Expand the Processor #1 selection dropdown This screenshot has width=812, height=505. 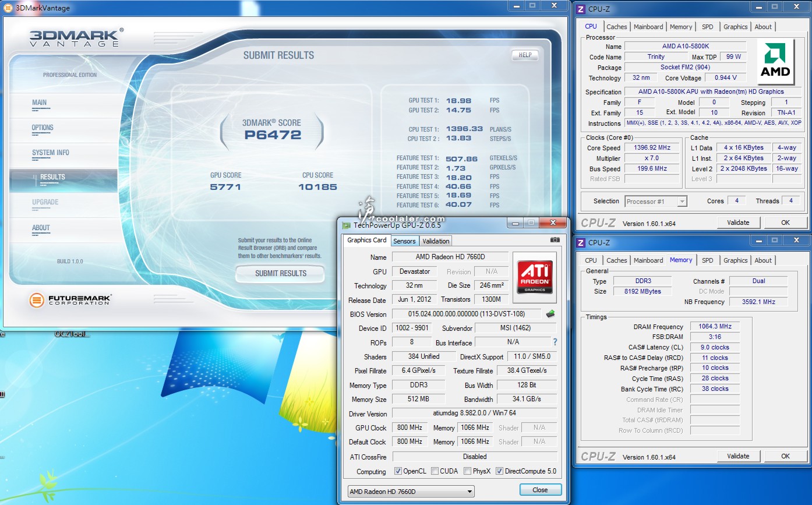656,202
